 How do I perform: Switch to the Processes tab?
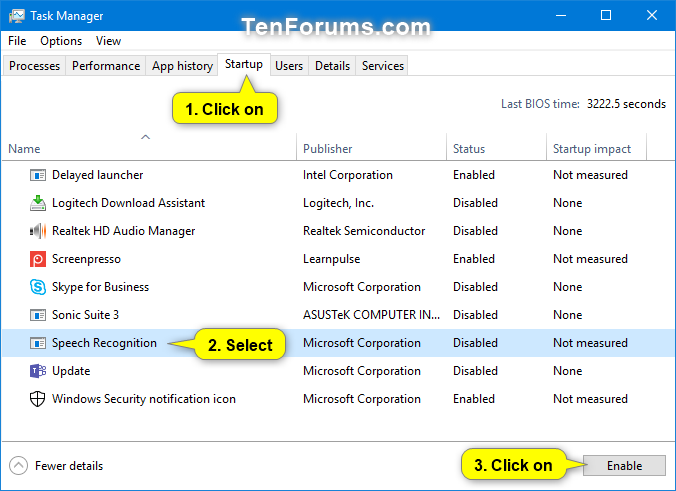(34, 66)
